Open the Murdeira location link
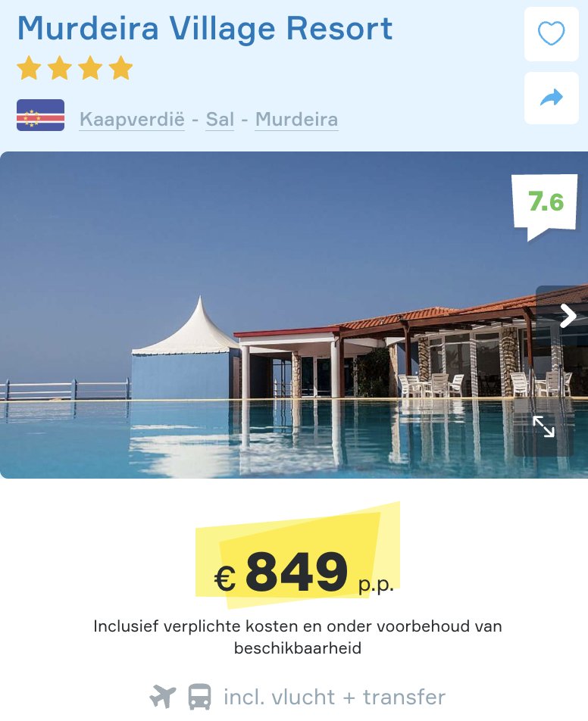Screen dimensions: 588x721 pos(296,118)
